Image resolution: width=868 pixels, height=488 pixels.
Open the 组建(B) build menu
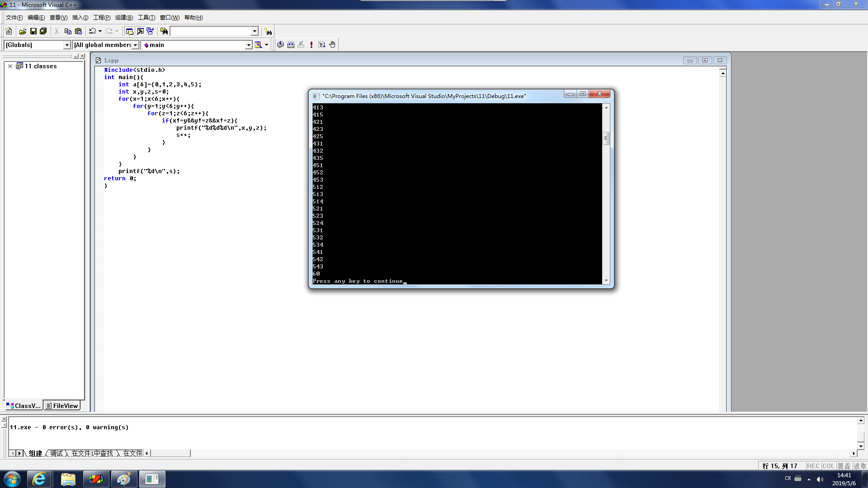pyautogui.click(x=124, y=18)
